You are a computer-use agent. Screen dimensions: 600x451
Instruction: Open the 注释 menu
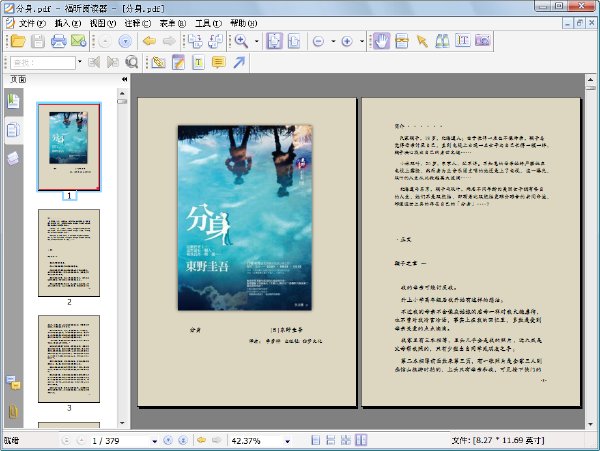click(138, 24)
